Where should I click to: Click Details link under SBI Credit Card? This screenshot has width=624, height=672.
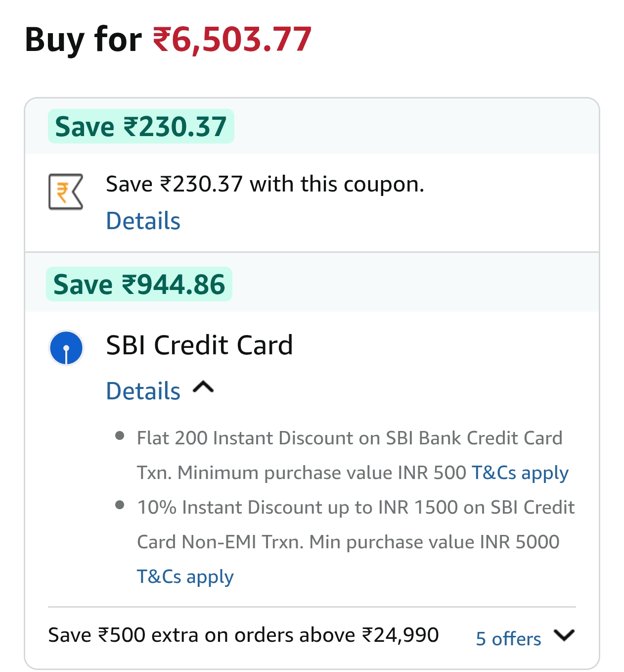click(143, 391)
